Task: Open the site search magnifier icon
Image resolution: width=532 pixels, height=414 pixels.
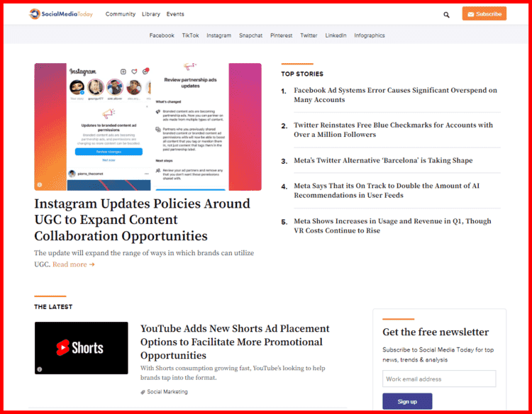Action: pos(446,15)
